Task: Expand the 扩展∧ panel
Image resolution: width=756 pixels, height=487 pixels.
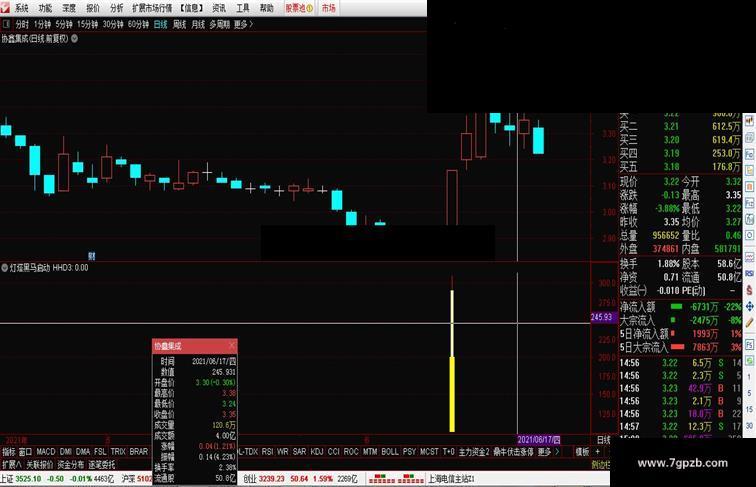Action: pos(12,465)
